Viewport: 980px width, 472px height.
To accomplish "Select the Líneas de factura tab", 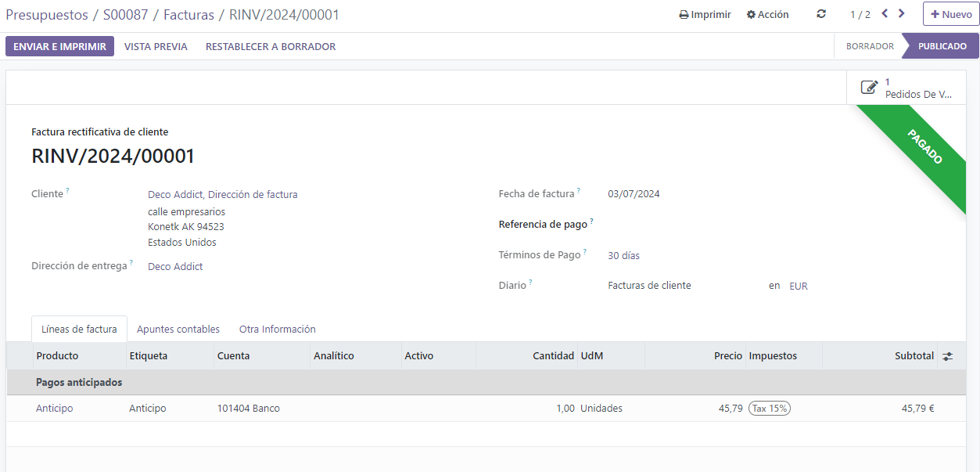I will [79, 330].
